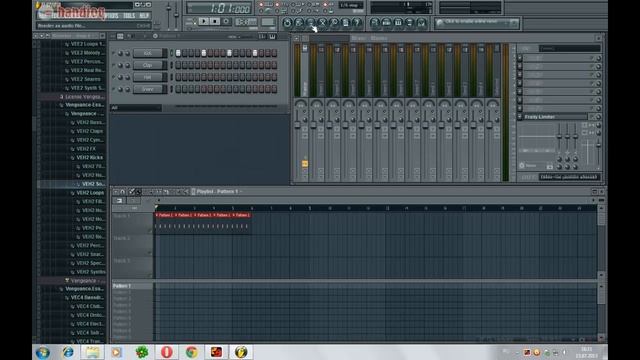
Task: Open the browser view toolbar icon
Action: pos(409,23)
